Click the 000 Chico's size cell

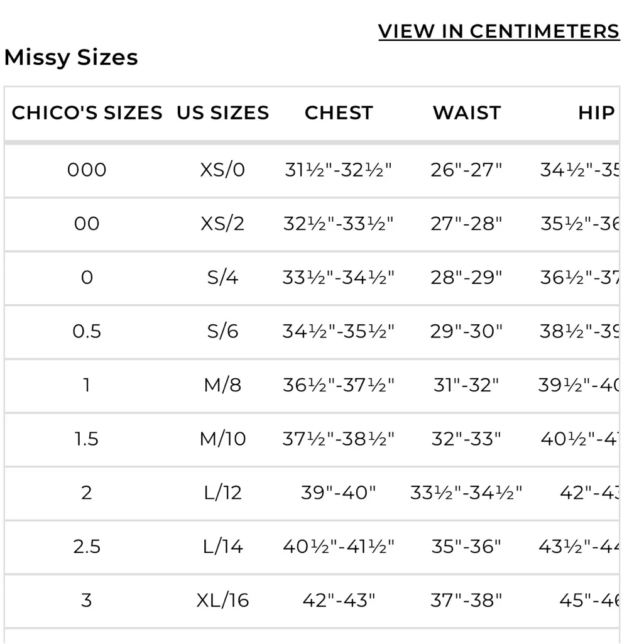pos(87,170)
